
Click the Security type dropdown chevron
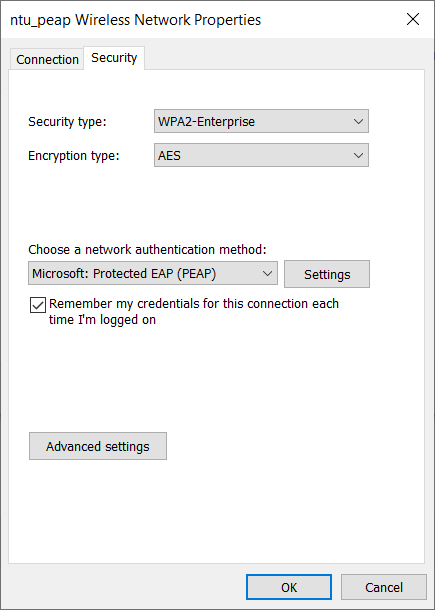[x=358, y=121]
